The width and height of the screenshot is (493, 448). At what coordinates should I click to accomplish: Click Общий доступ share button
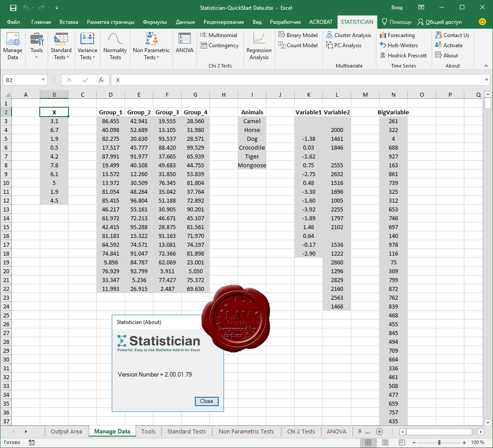(440, 22)
